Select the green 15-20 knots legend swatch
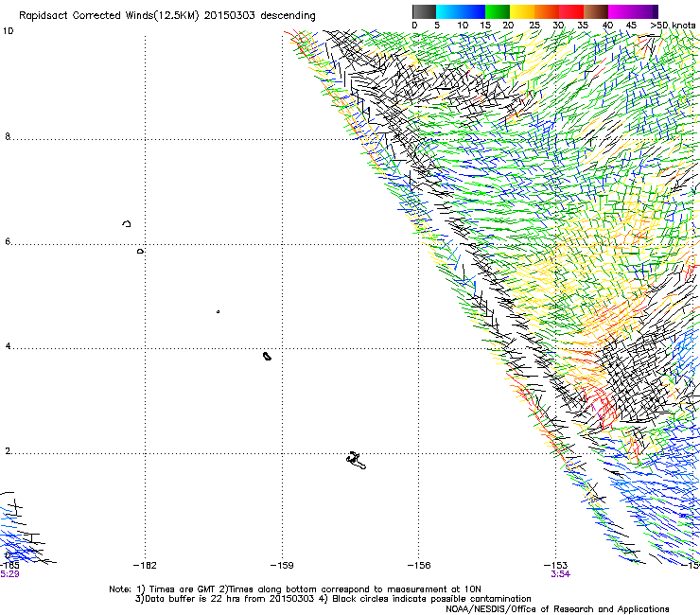The image size is (700, 615). (498, 11)
